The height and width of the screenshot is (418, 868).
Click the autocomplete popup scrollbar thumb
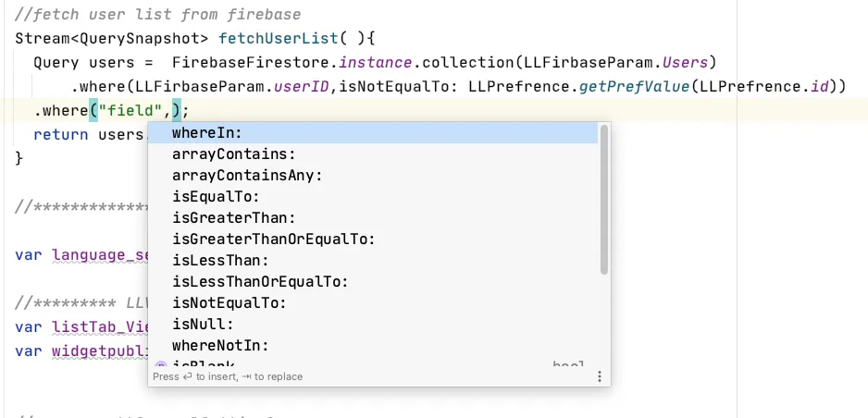click(x=604, y=200)
